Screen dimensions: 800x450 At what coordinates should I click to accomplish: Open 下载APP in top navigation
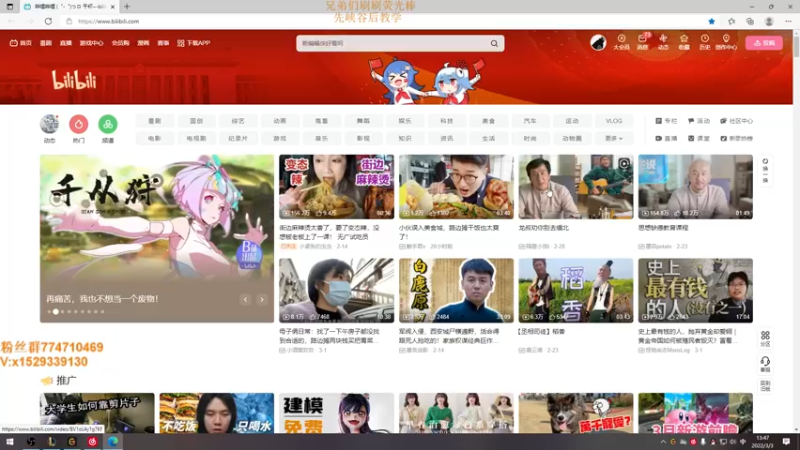point(194,43)
